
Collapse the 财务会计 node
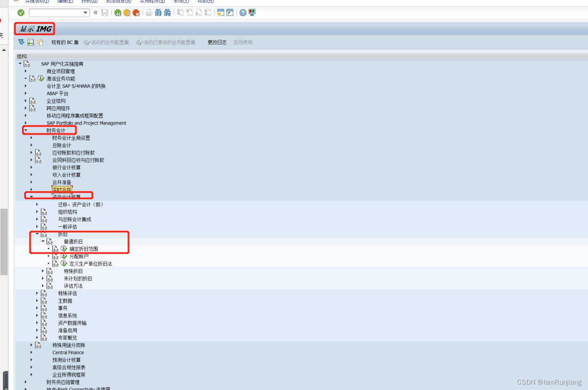point(26,130)
